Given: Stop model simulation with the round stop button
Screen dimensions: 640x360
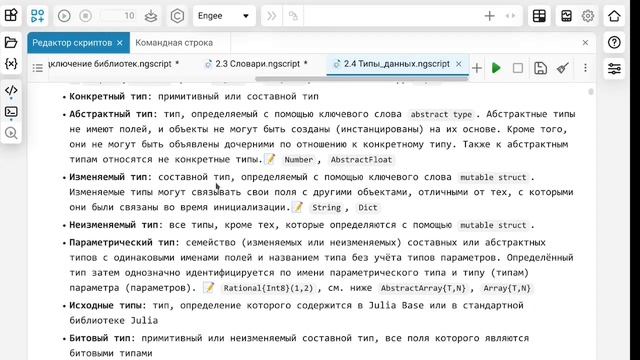Looking at the screenshot, I should [x=86, y=16].
